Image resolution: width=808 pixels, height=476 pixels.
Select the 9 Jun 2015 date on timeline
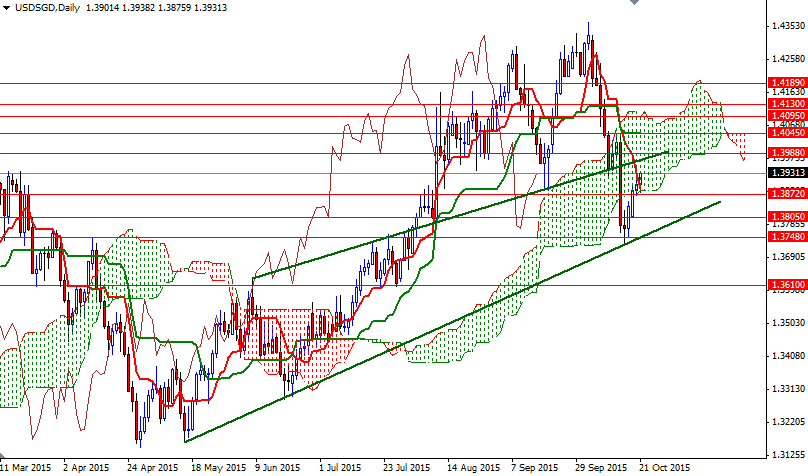click(x=277, y=467)
